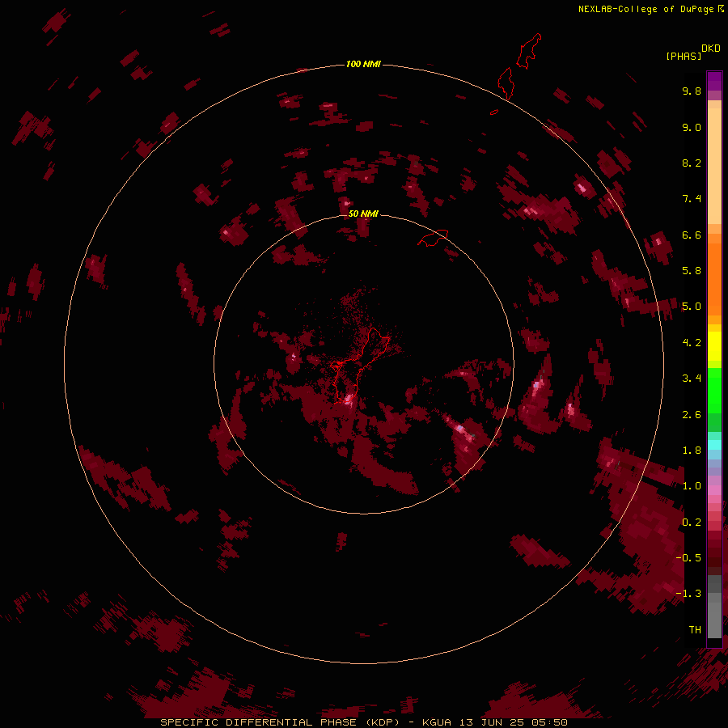Select the 0.2 legend value
728x728 pixels.
click(x=692, y=523)
